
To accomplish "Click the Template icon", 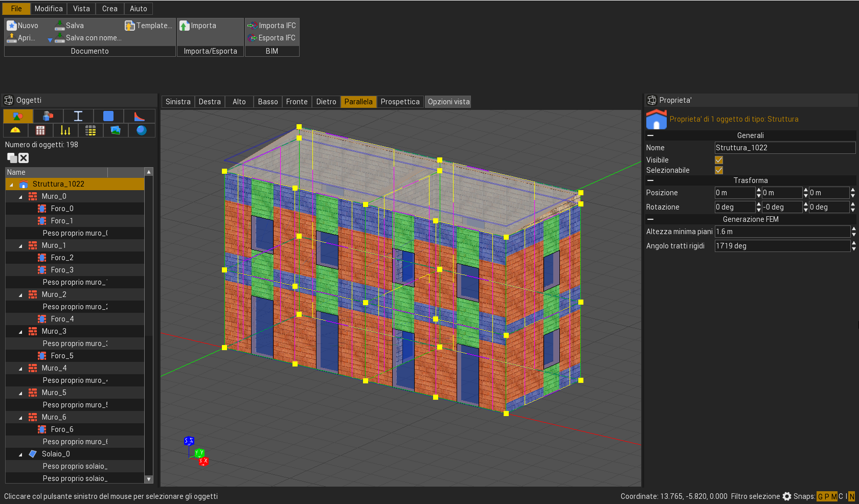I will click(x=130, y=26).
